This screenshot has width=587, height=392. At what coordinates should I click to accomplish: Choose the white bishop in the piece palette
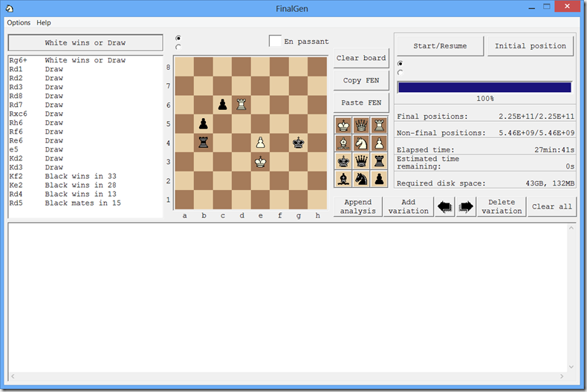[x=344, y=143]
